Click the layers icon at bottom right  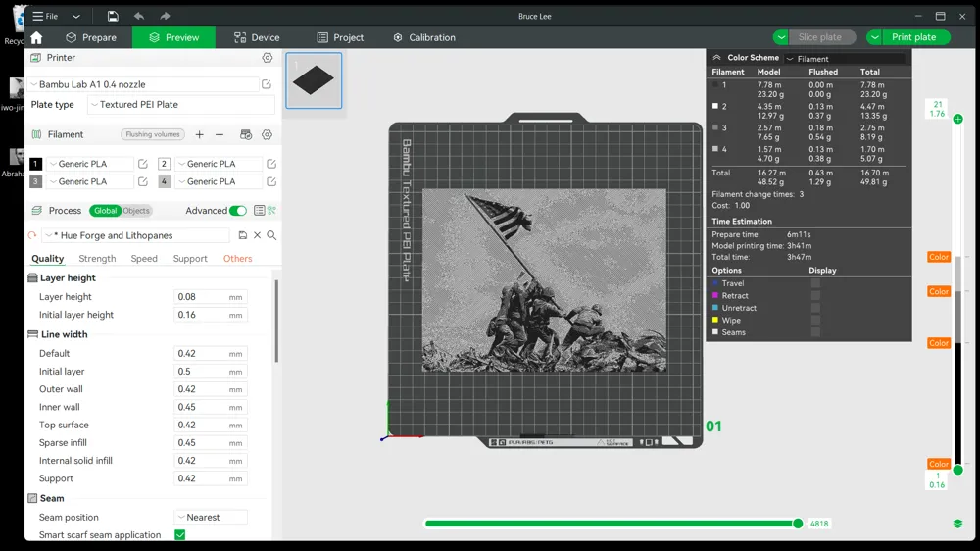pyautogui.click(x=957, y=524)
